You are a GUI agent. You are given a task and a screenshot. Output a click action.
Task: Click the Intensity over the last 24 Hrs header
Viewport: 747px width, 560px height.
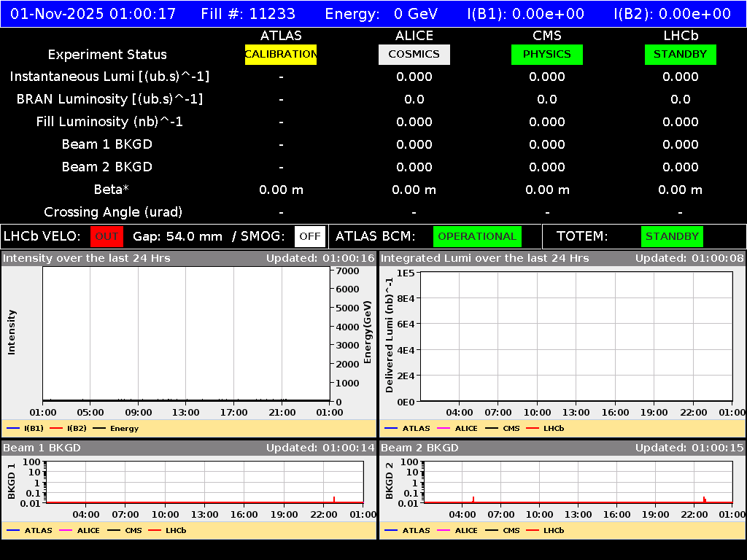click(85, 257)
